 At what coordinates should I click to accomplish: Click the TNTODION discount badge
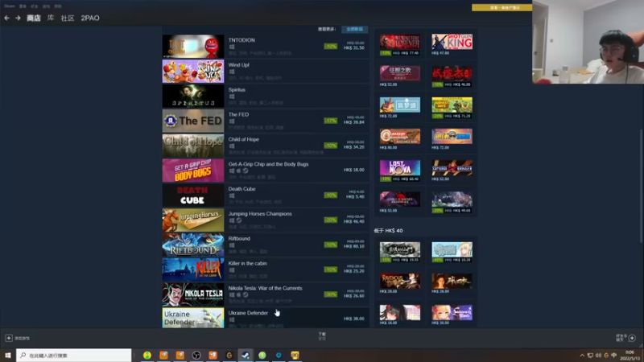point(330,47)
